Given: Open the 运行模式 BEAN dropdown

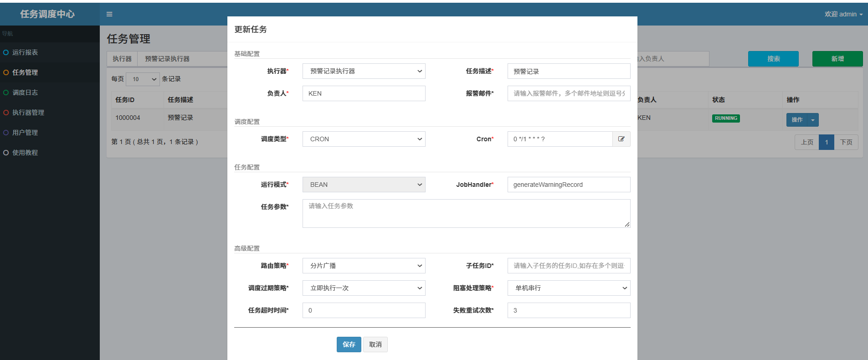Looking at the screenshot, I should 364,185.
